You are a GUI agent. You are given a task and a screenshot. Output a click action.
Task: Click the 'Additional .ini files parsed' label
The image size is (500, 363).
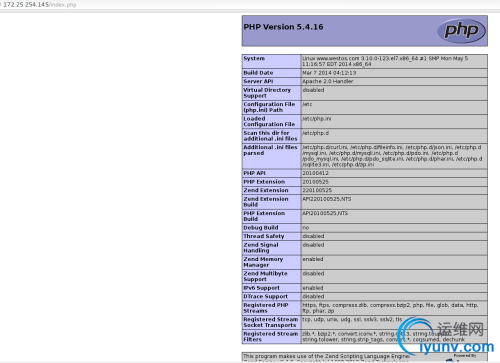click(x=270, y=150)
